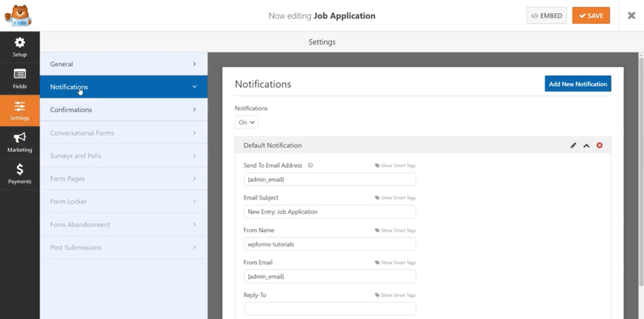Open the Confirmations settings panel

pos(124,109)
